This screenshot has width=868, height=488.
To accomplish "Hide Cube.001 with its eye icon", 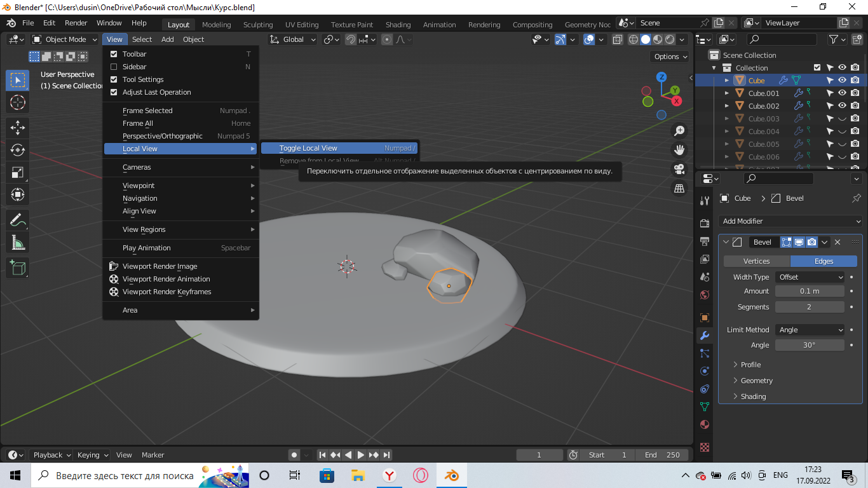I will (842, 93).
